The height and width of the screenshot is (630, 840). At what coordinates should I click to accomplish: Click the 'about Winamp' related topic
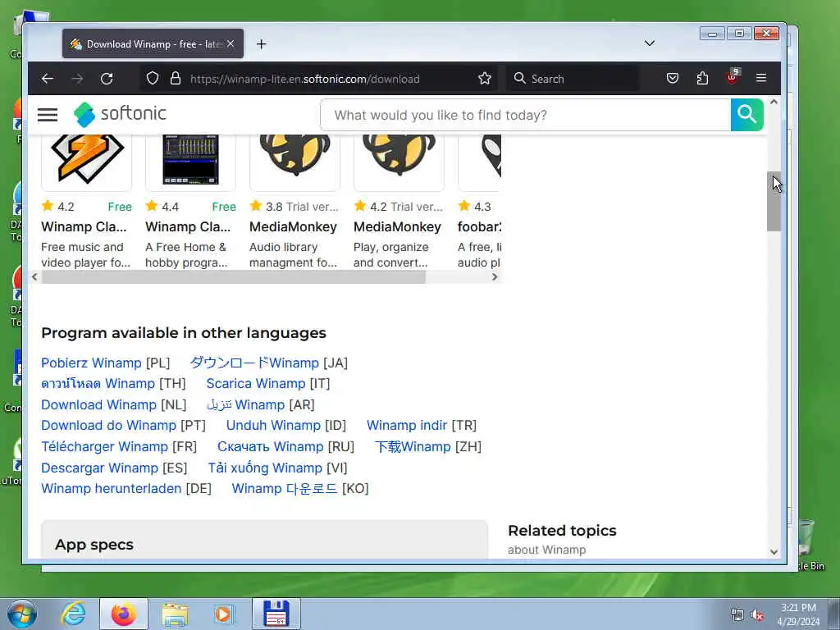pos(547,550)
